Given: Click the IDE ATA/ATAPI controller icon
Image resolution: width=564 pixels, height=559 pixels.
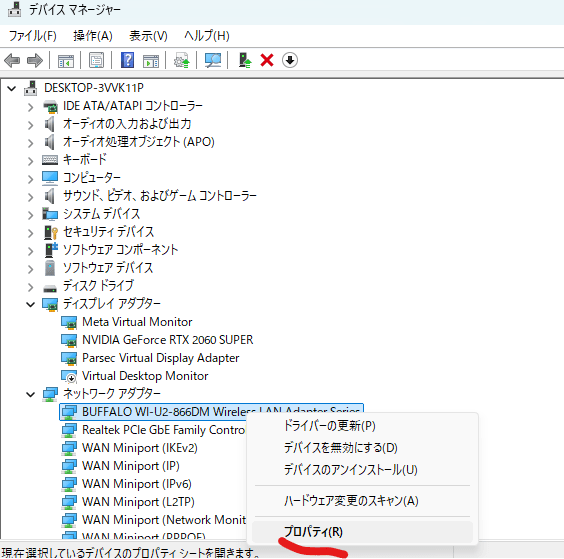Looking at the screenshot, I should coord(50,106).
